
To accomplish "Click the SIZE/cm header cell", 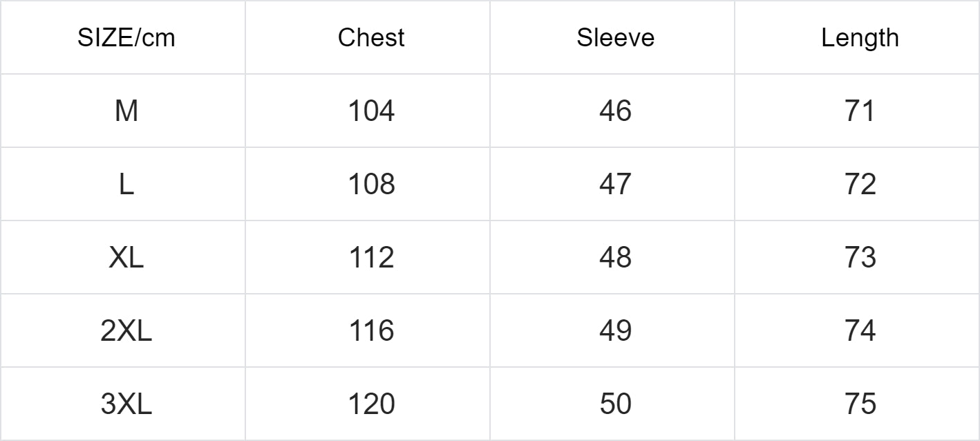I will tap(126, 38).
